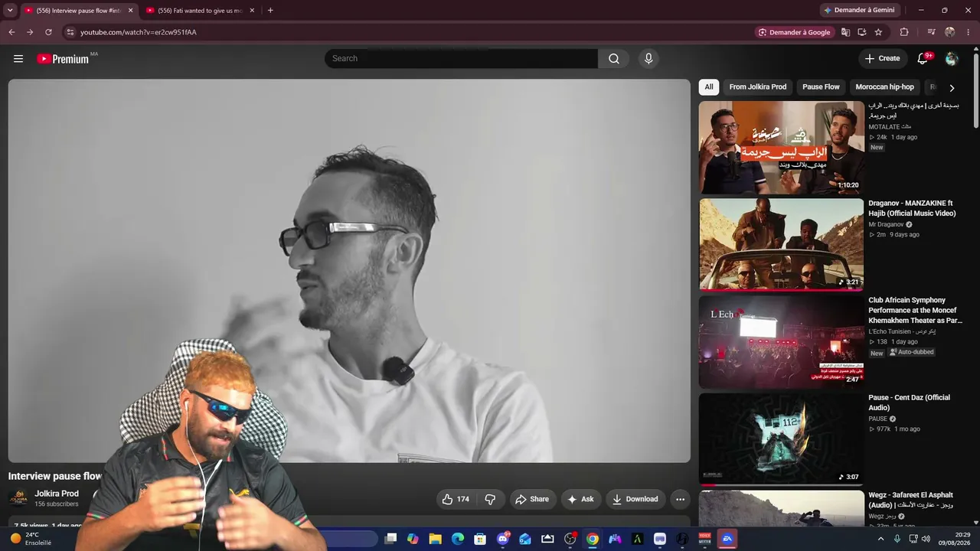Click the Mr Draganov channel name
The width and height of the screenshot is (980, 551).
point(886,225)
